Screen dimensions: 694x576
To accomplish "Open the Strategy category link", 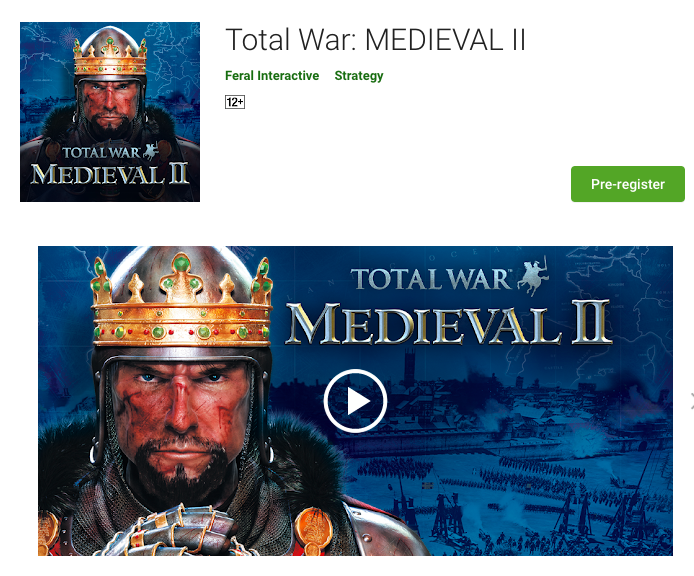I will coord(359,76).
